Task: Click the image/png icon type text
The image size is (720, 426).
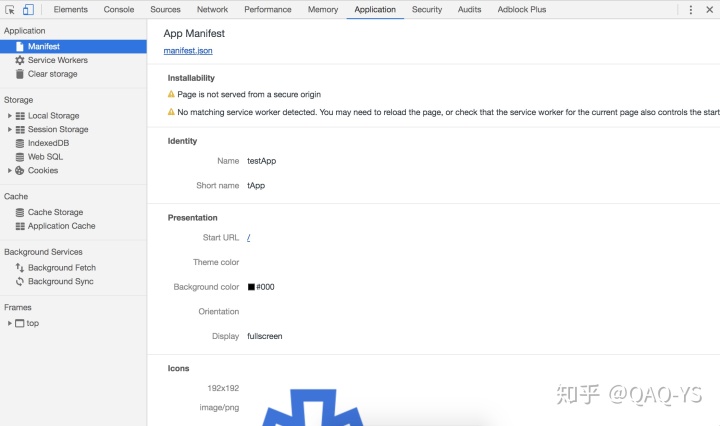Action: [x=219, y=408]
